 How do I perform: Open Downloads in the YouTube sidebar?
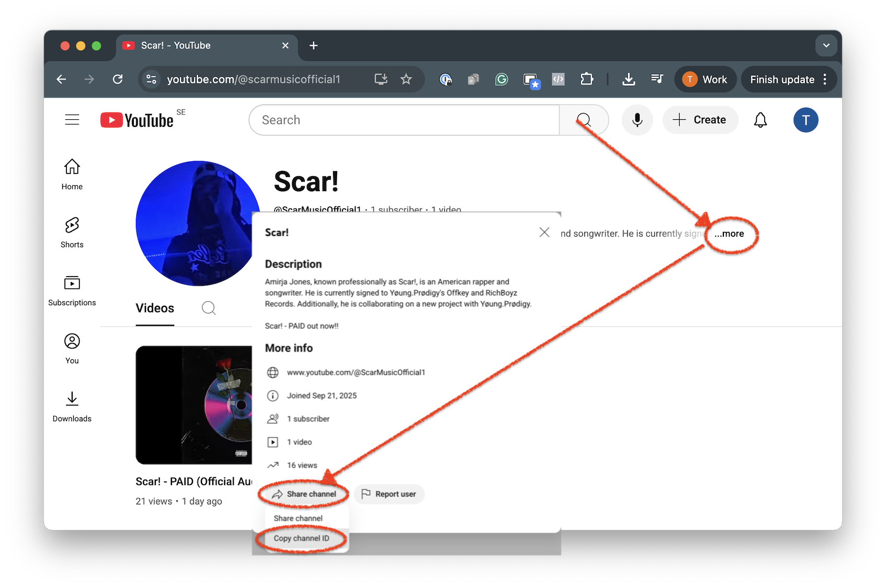point(72,407)
